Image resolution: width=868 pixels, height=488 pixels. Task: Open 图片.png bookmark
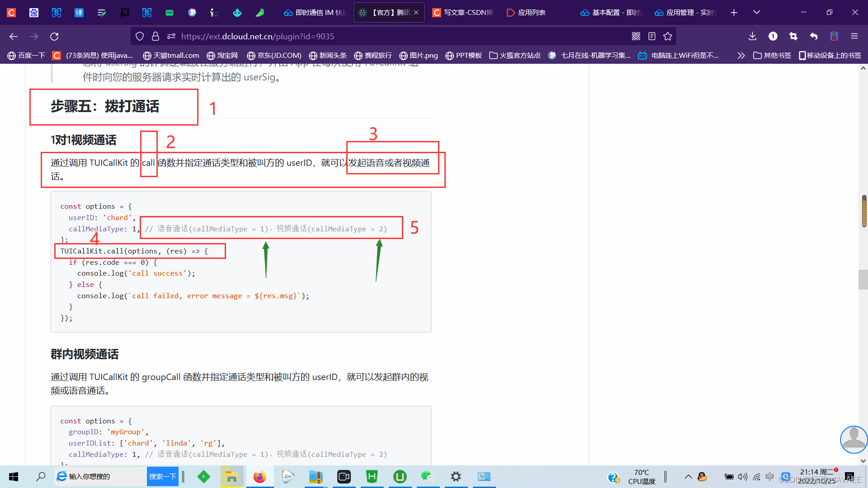click(x=419, y=55)
